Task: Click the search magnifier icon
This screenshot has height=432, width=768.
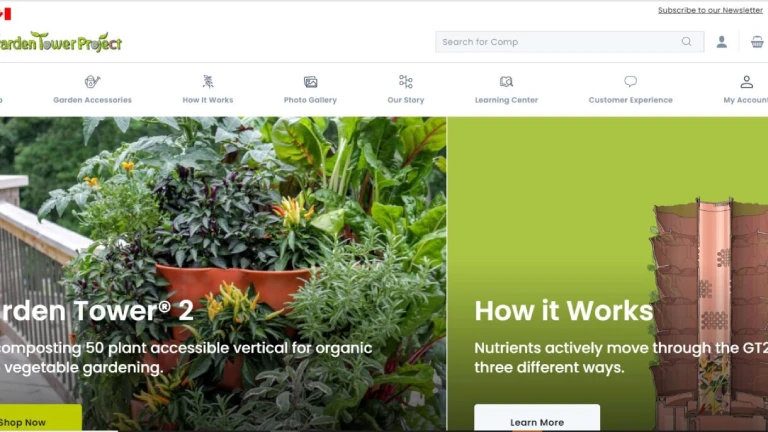Action: point(686,42)
